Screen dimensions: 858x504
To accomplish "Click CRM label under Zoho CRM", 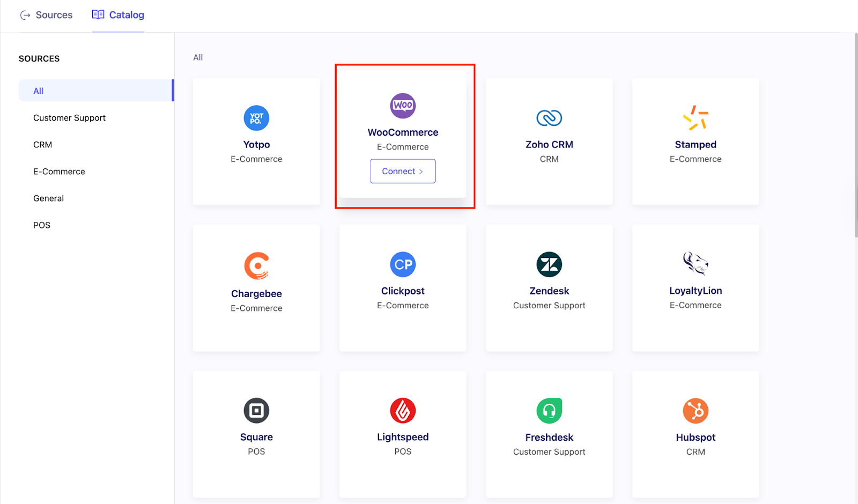I will pyautogui.click(x=549, y=159).
